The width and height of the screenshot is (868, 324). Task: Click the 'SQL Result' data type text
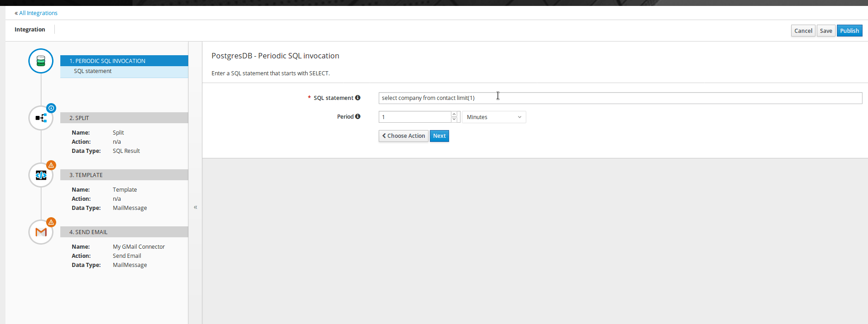(127, 151)
